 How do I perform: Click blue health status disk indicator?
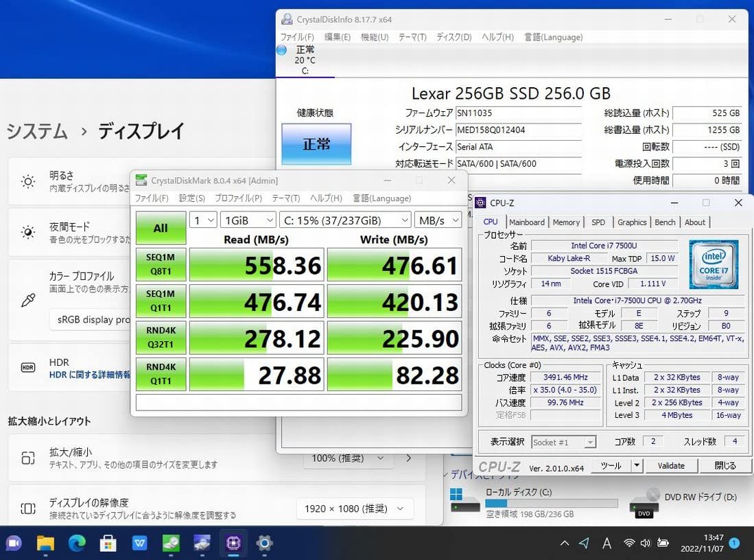click(x=282, y=49)
